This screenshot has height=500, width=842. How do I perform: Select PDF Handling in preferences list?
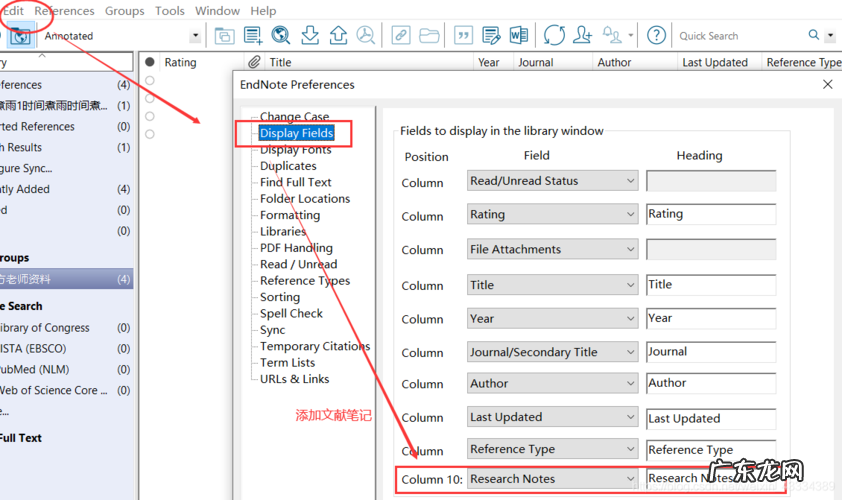(296, 248)
